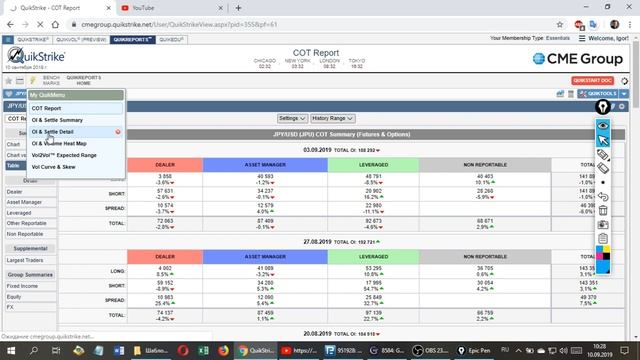Screen dimensions: 640x360
Task: Open a new Chrome tab
Action: click(x=238, y=8)
